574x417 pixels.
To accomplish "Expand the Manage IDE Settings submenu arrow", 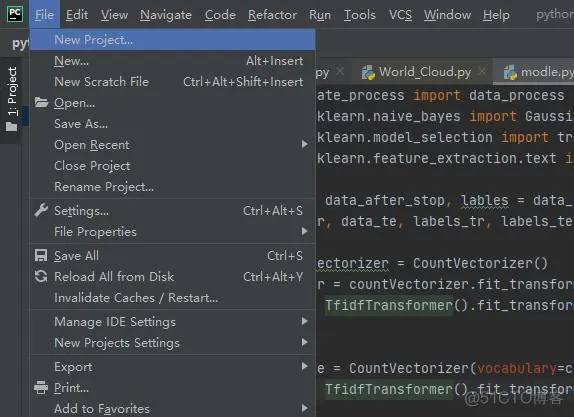I will pyautogui.click(x=305, y=321).
